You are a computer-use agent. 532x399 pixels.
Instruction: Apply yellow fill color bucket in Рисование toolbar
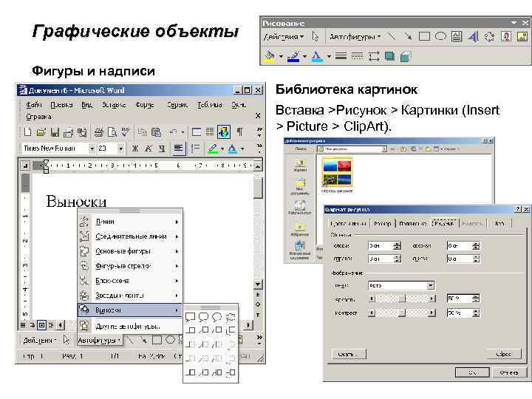click(270, 56)
